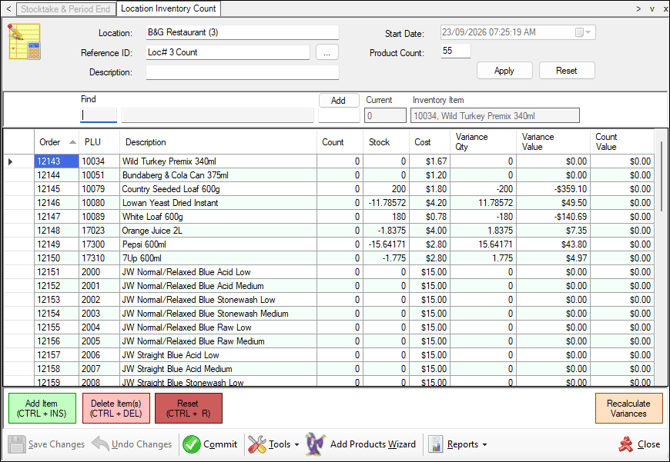Click the White Loaf 600g description
The image size is (670, 462).
click(x=153, y=217)
